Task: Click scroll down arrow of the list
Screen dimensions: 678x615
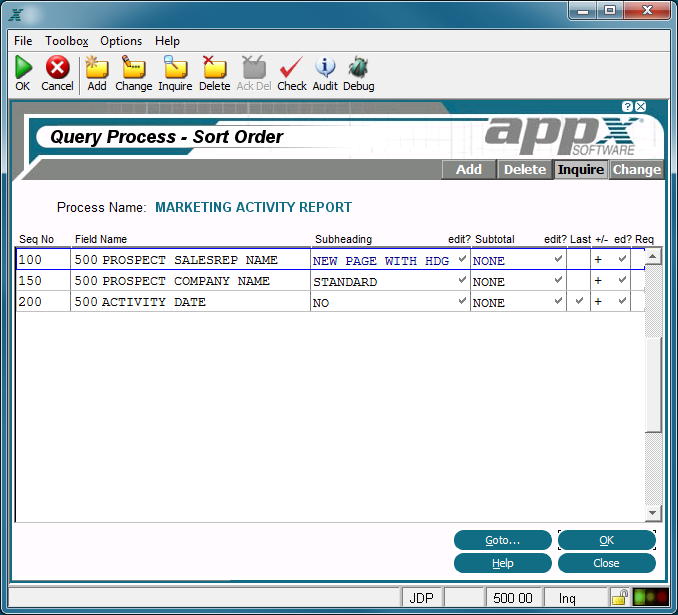Action: coord(652,512)
